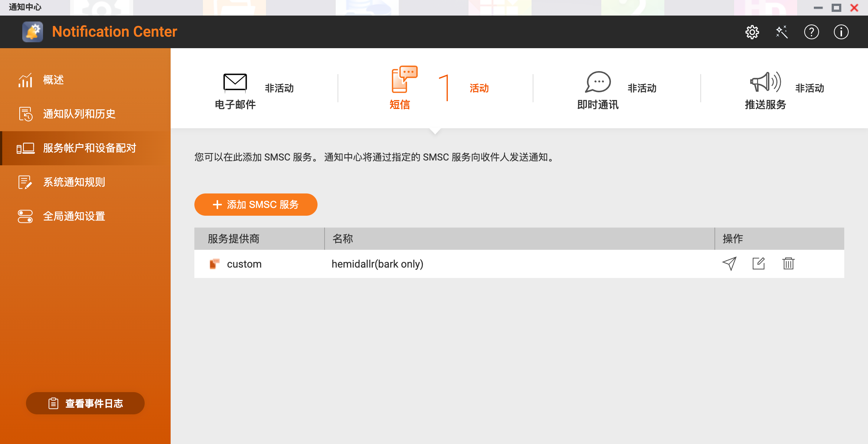Click the 添加 SMSC 服务 button
868x444 pixels.
[x=256, y=204]
